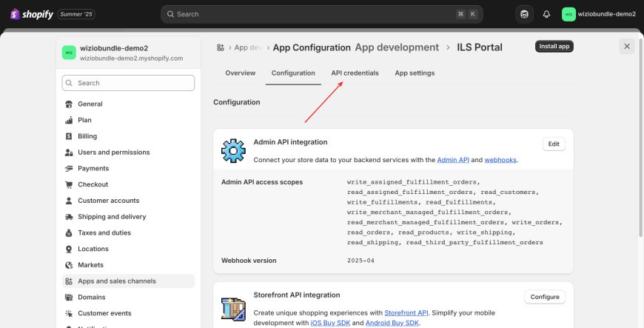
Task: Open the App settings tab
Action: point(415,73)
